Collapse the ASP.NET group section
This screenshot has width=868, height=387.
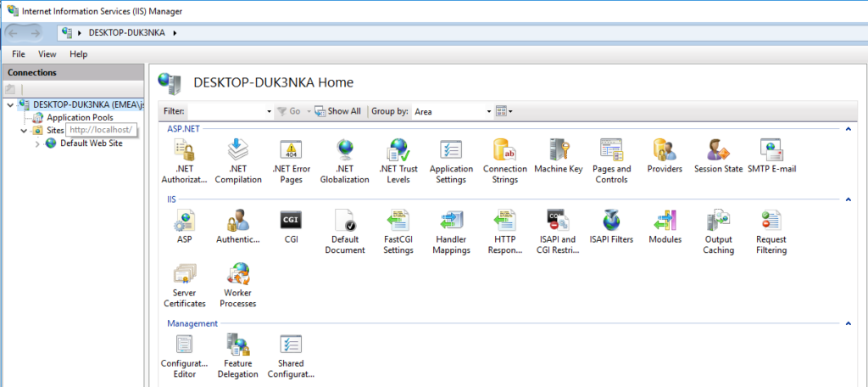click(x=847, y=128)
